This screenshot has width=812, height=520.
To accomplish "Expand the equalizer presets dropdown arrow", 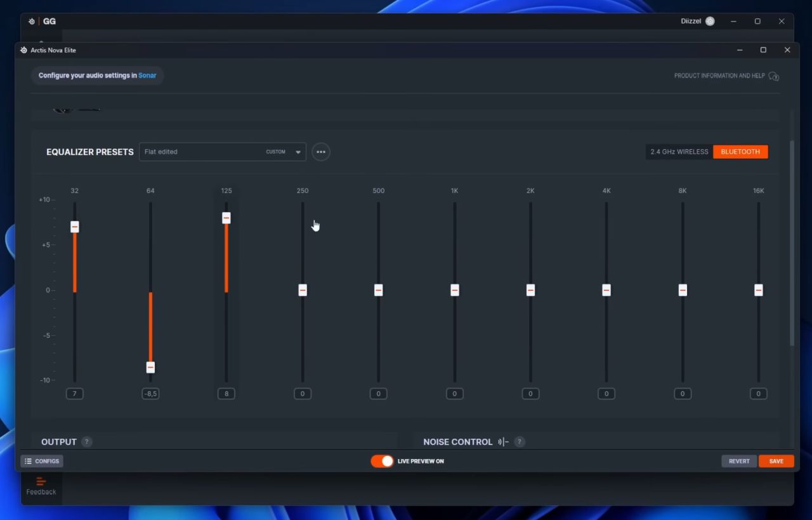I will coord(298,152).
